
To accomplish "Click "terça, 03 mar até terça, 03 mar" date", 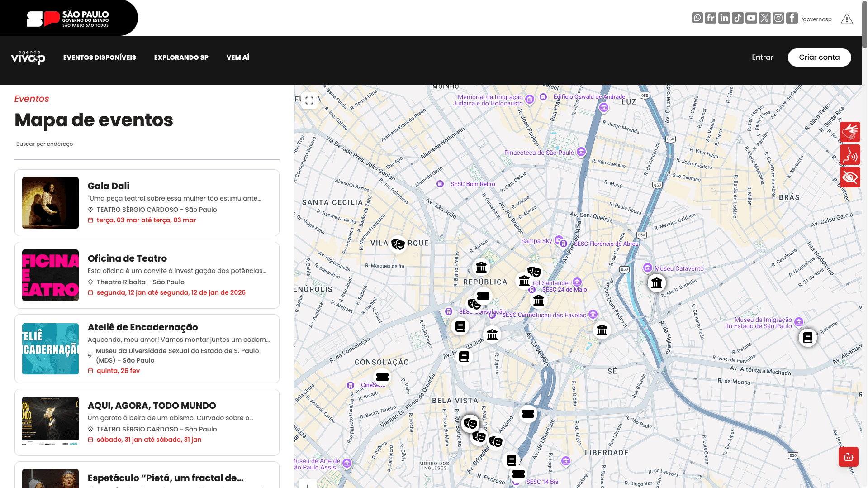I will [147, 220].
